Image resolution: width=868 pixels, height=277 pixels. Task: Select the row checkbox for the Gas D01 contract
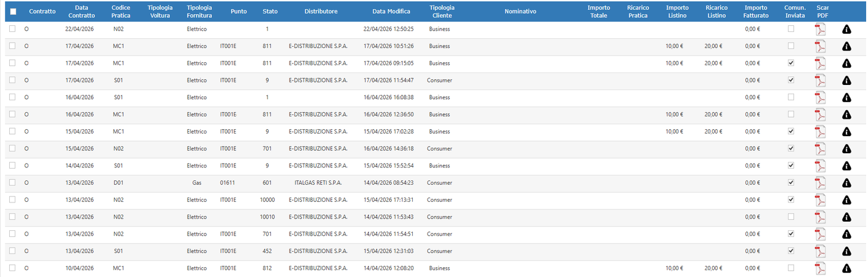pyautogui.click(x=12, y=183)
